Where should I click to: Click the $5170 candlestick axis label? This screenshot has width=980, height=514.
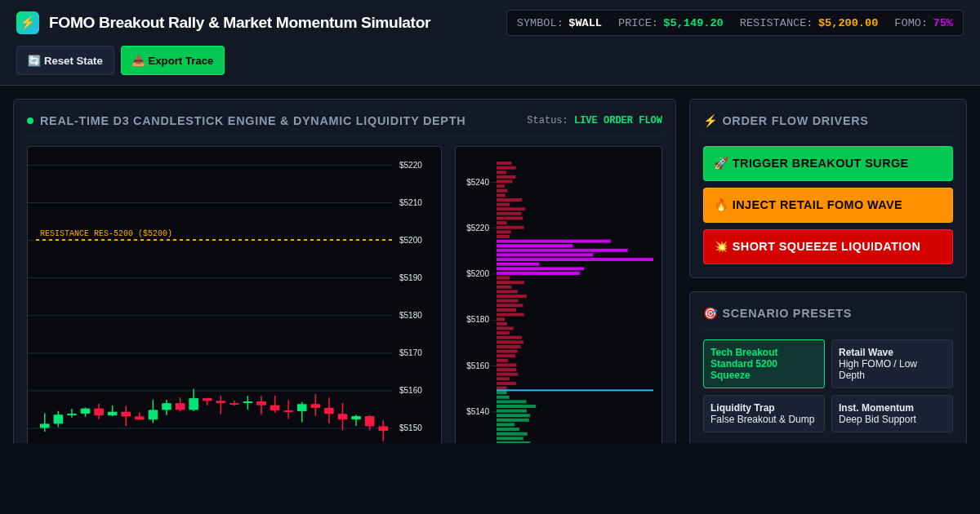pos(411,353)
